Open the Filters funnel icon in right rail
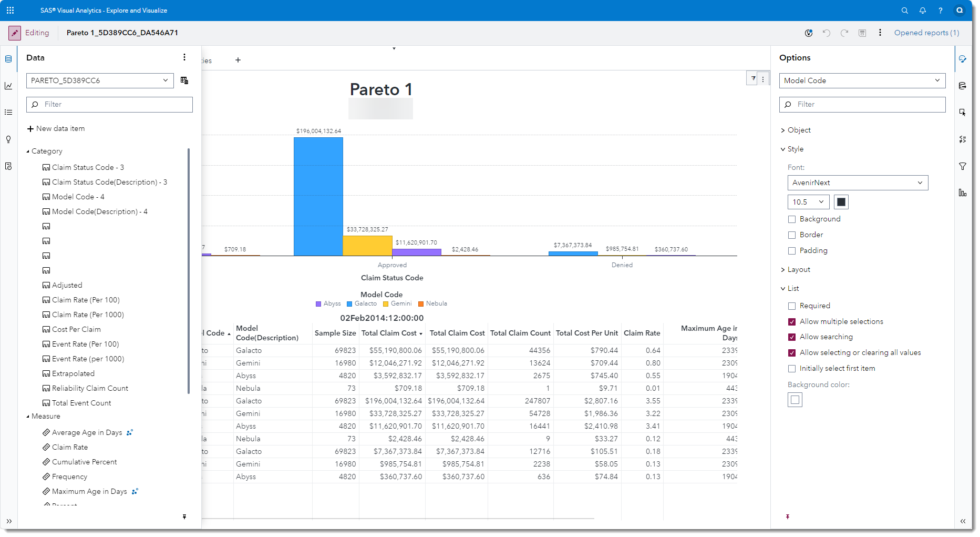 pyautogui.click(x=962, y=166)
